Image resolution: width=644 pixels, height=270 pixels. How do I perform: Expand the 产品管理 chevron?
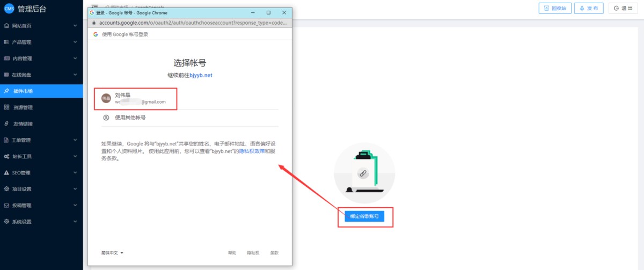[76, 42]
